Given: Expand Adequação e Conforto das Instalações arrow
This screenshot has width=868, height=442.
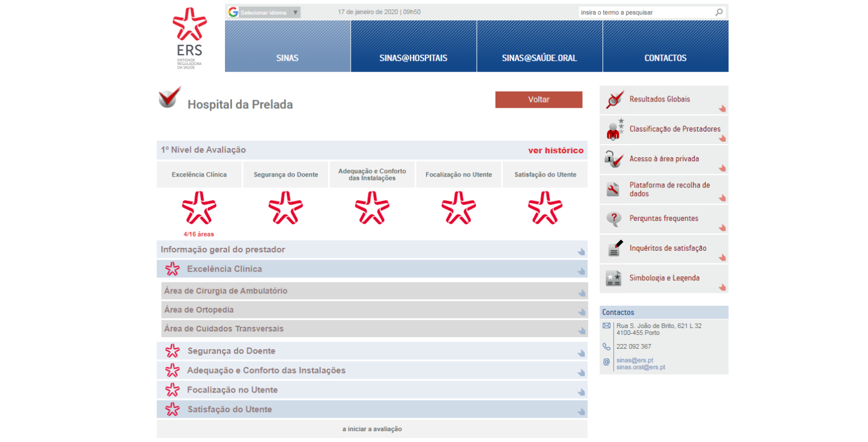Looking at the screenshot, I should (581, 372).
